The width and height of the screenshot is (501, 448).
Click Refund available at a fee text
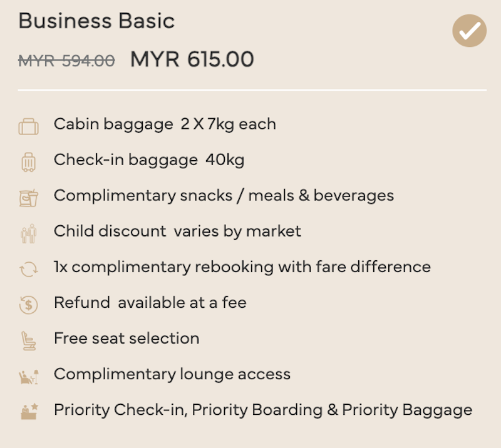coord(150,303)
